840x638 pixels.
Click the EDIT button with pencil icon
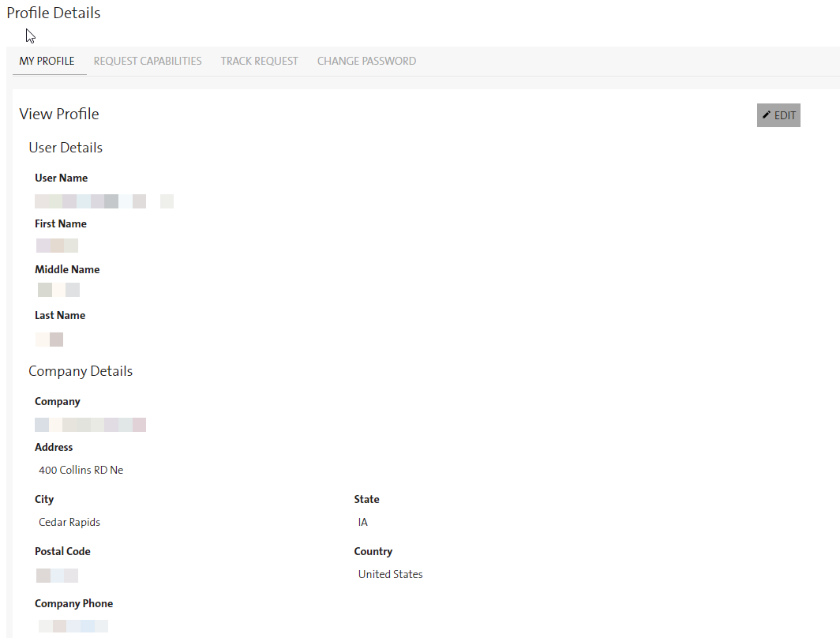pos(778,115)
